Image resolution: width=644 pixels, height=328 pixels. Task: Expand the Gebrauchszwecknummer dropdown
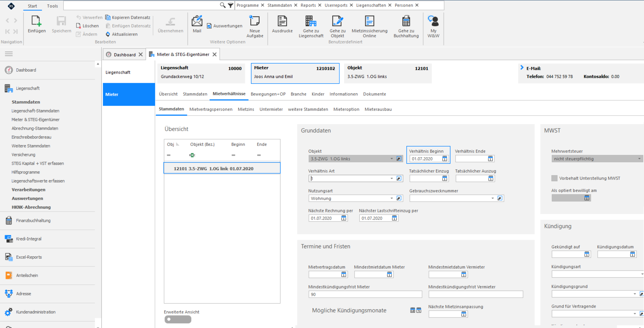click(492, 198)
